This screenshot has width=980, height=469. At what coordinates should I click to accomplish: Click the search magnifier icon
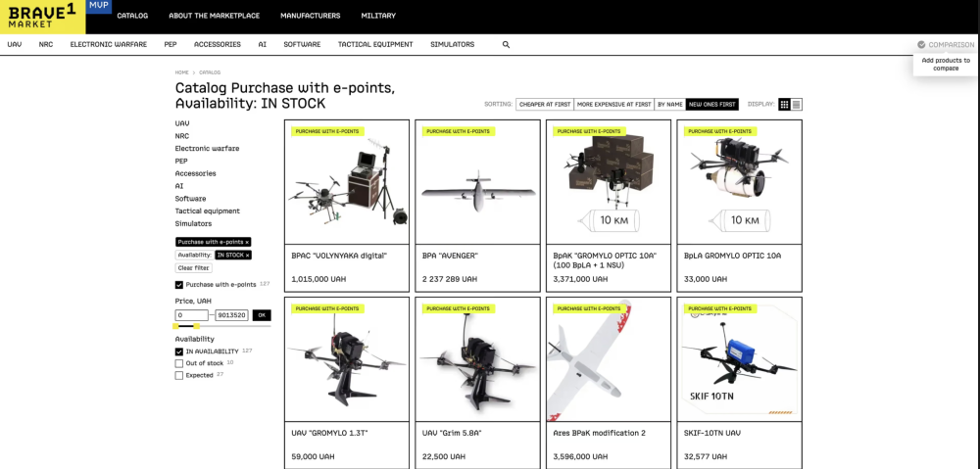point(506,45)
